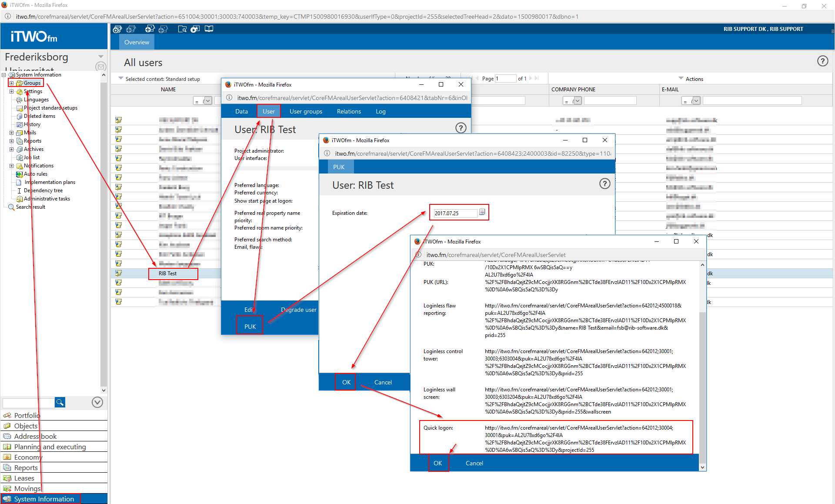The height and width of the screenshot is (504, 835).
Task: Open the Frederiksborg project dropdown arrow
Action: point(101,57)
